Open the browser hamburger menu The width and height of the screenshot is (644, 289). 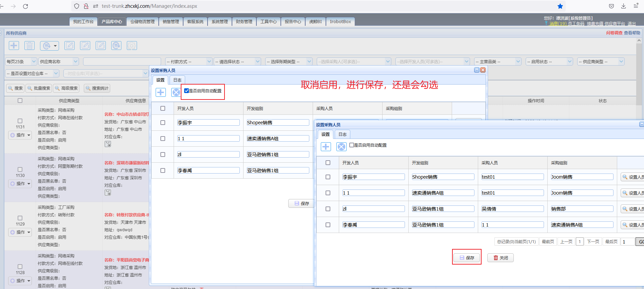636,6
